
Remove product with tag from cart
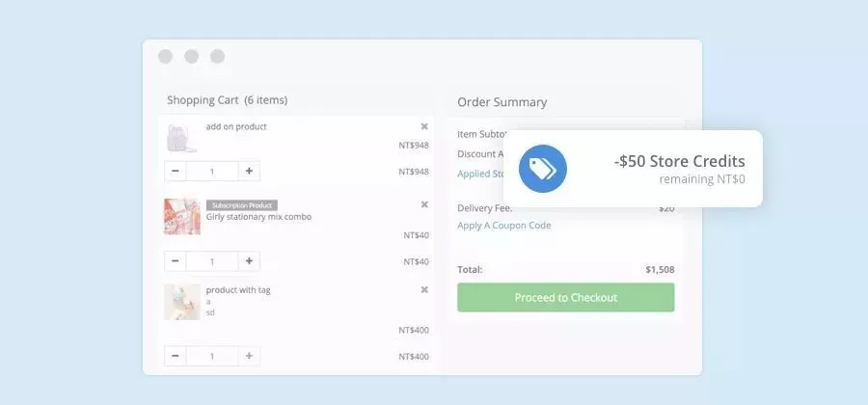tap(424, 289)
